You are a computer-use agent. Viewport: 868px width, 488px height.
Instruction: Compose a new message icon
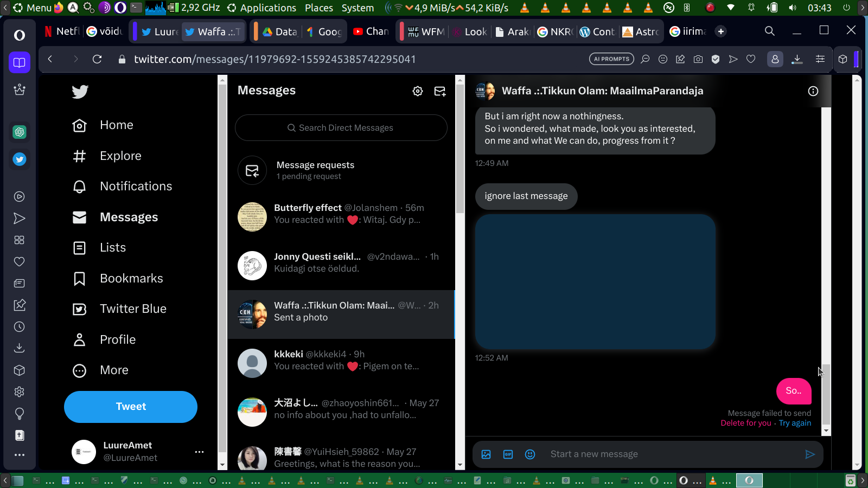tap(440, 91)
